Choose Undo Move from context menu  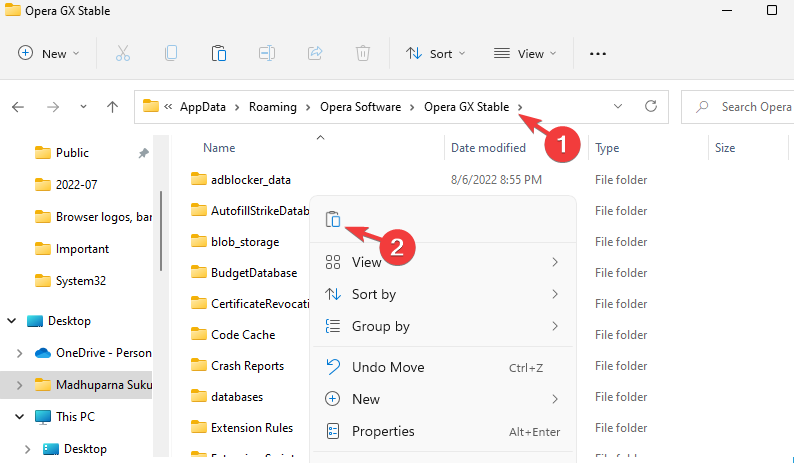click(x=443, y=367)
